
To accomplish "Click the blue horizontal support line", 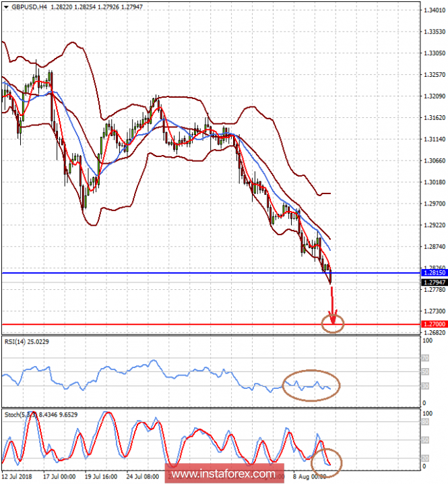I will [x=168, y=273].
